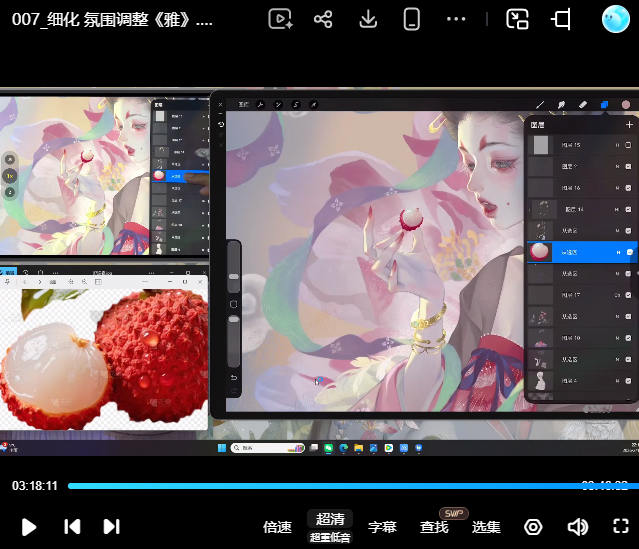Select the Procreate Eraser tool
The image size is (639, 549).
click(x=583, y=105)
